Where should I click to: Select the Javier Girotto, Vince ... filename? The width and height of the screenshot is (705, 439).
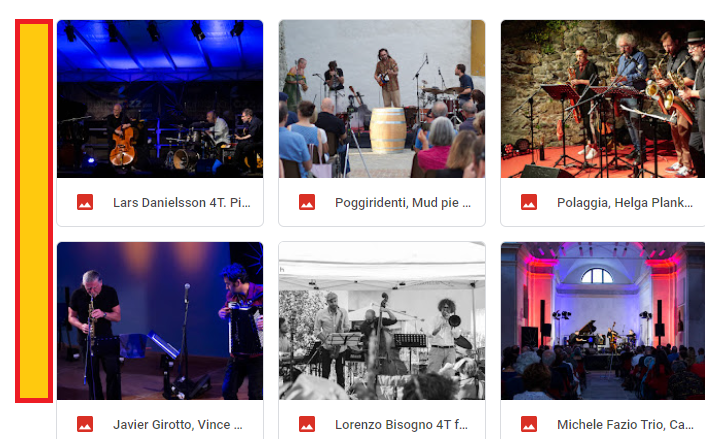point(178,425)
